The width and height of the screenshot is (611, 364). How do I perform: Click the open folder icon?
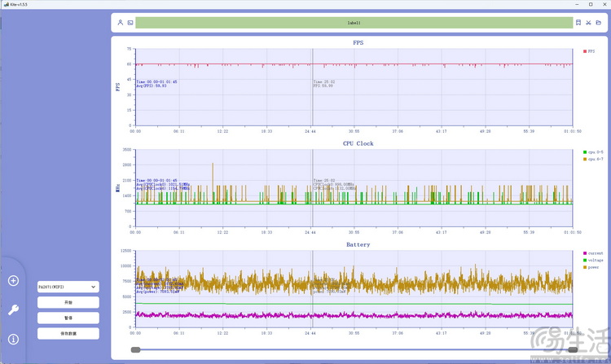tap(598, 23)
